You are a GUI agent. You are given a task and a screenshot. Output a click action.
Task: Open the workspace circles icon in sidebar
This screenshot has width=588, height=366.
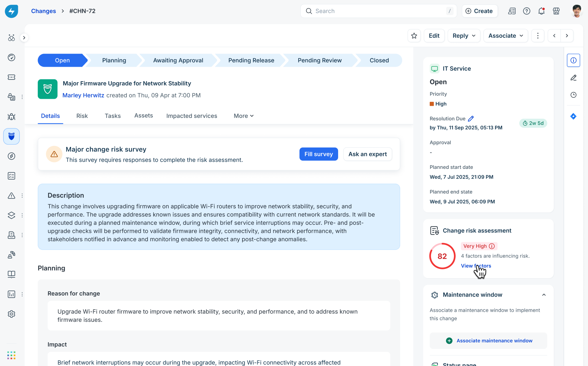click(x=11, y=38)
